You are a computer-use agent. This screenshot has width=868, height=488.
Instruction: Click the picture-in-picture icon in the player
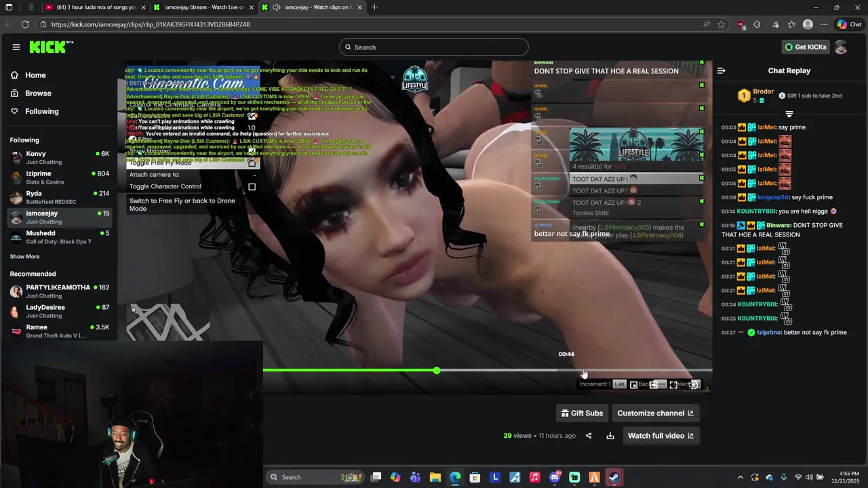coord(633,384)
